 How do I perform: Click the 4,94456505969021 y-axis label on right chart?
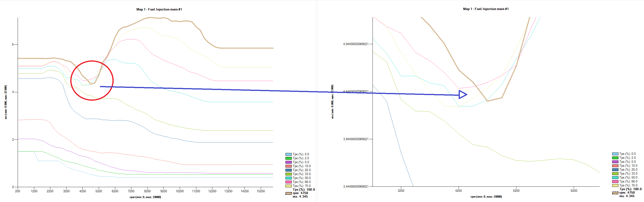pos(356,44)
